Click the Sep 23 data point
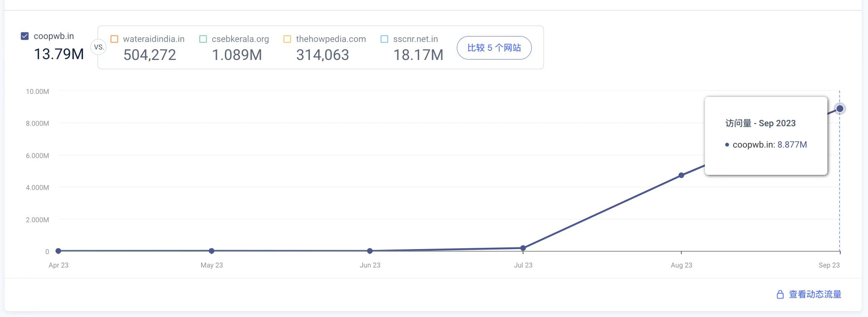This screenshot has height=317, width=868. click(840, 109)
